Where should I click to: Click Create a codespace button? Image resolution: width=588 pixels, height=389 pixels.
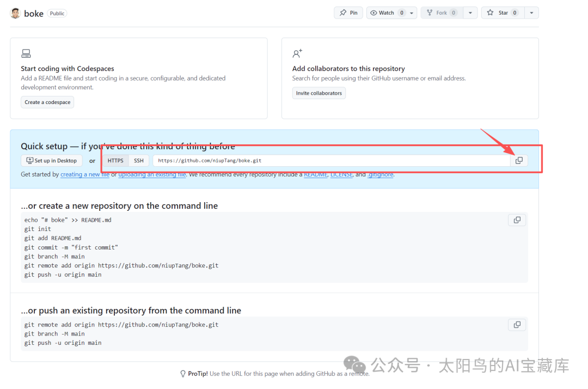coord(47,102)
